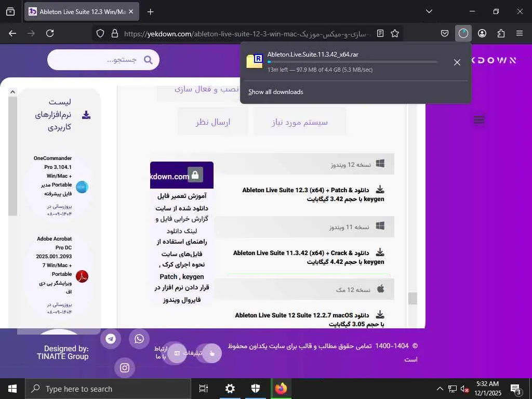Open Windows Security shield on taskbar
The height and width of the screenshot is (399, 532).
[x=256, y=389]
